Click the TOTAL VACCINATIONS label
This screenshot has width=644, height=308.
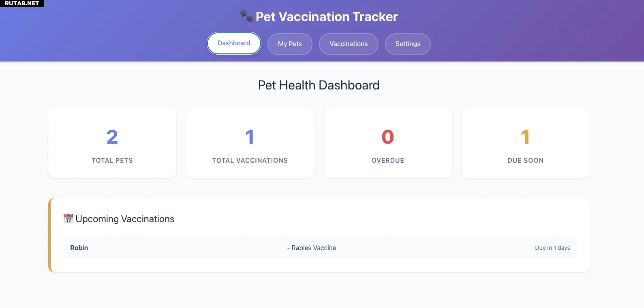(250, 160)
